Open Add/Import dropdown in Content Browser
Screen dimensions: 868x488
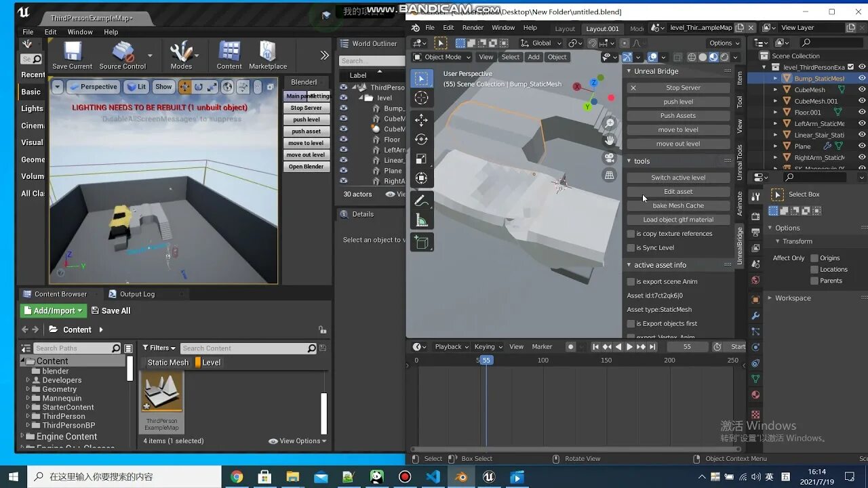point(54,310)
